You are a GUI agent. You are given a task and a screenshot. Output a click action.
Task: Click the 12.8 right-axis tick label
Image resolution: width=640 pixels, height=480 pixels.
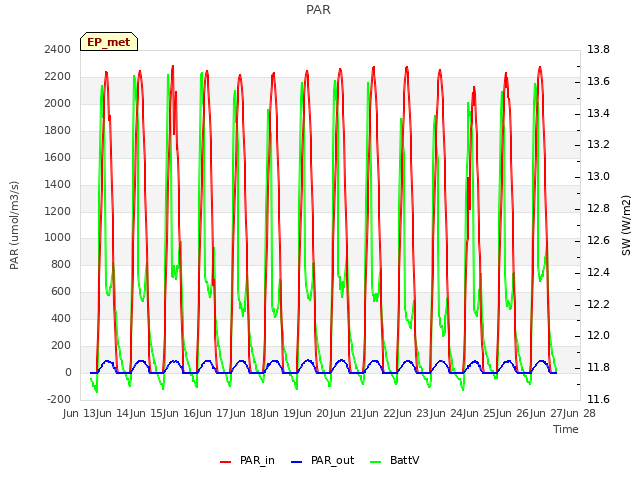598,208
